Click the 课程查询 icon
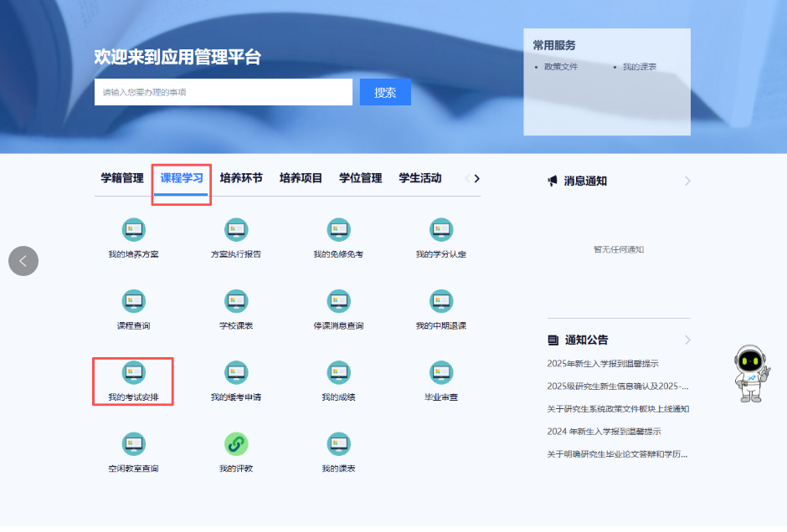Image resolution: width=787 pixels, height=532 pixels. 133,302
